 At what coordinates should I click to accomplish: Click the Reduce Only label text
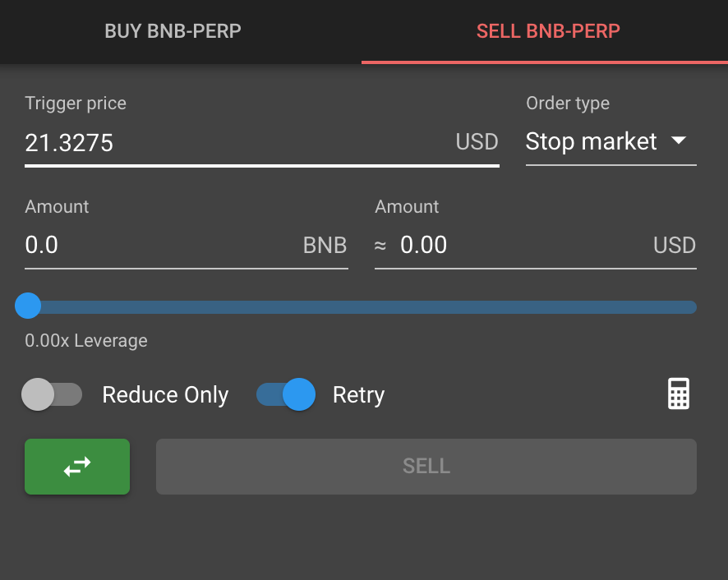click(x=165, y=395)
